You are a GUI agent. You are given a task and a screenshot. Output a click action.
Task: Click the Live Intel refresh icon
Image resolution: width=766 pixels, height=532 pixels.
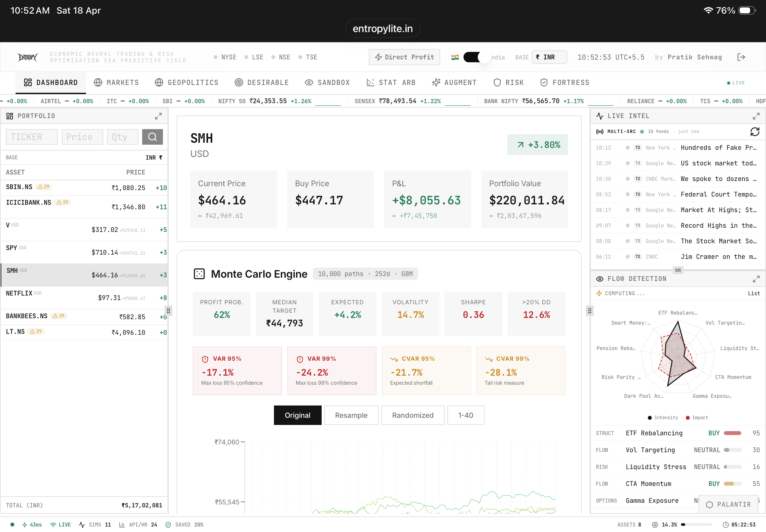[755, 132]
